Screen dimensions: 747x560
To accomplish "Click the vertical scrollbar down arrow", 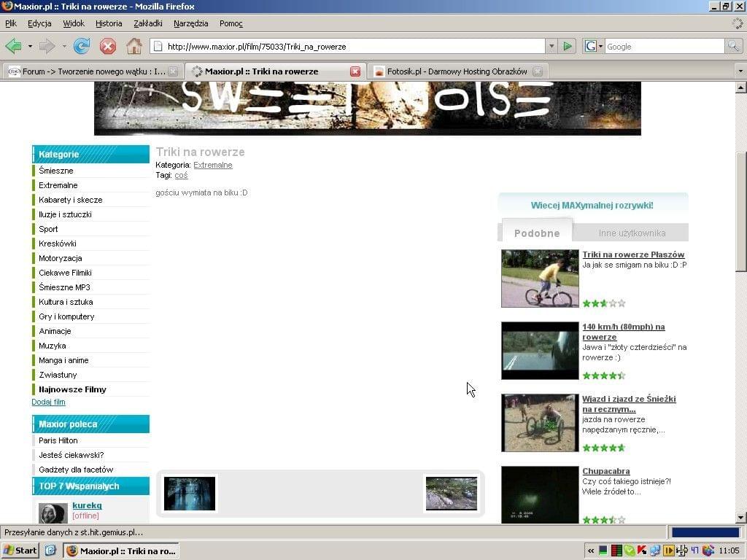I will pyautogui.click(x=741, y=518).
